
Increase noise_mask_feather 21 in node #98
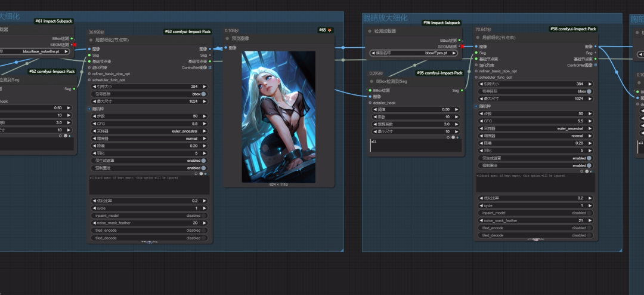click(x=590, y=220)
